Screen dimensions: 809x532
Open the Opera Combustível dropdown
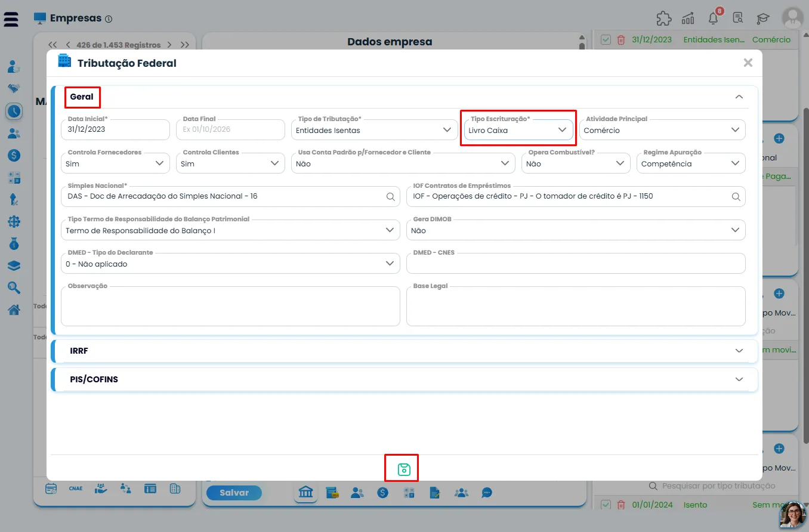click(x=576, y=163)
